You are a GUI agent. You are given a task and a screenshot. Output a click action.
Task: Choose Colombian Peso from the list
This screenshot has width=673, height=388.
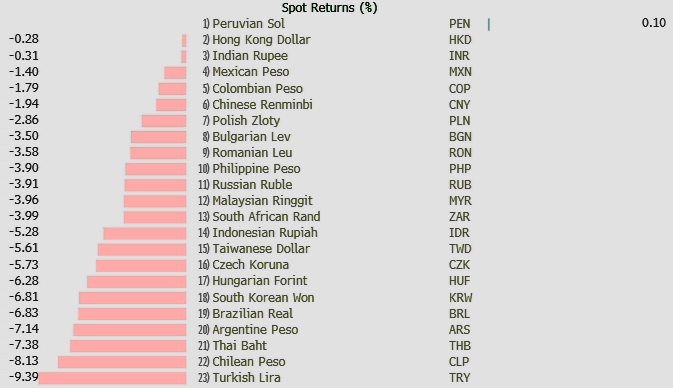click(x=258, y=88)
